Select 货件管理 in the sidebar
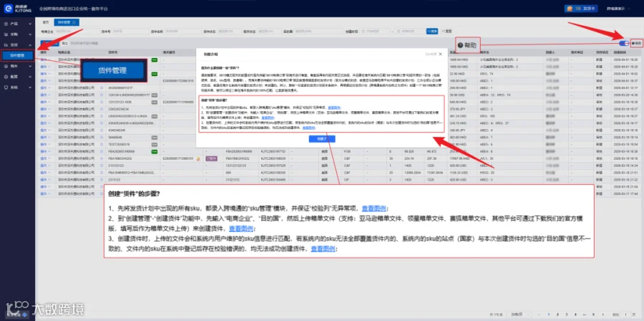The image size is (644, 321). [17, 55]
